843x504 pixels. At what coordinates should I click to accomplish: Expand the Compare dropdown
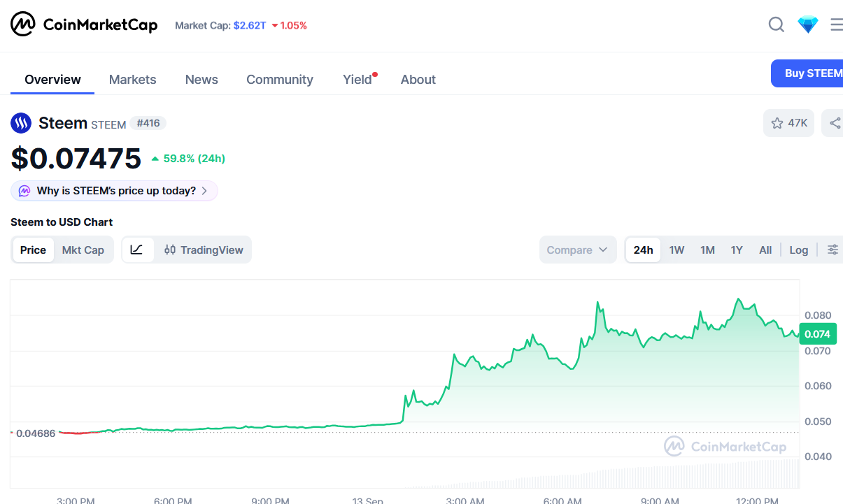[x=578, y=250]
